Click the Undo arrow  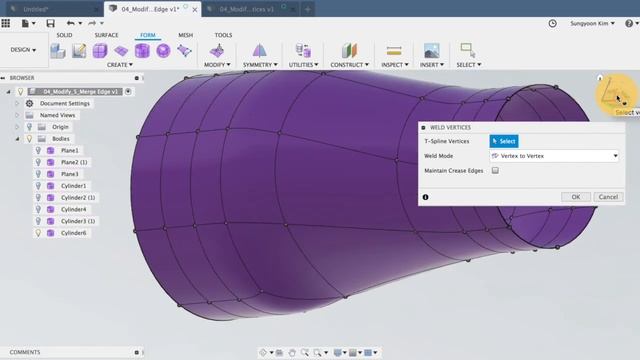pyautogui.click(x=71, y=23)
